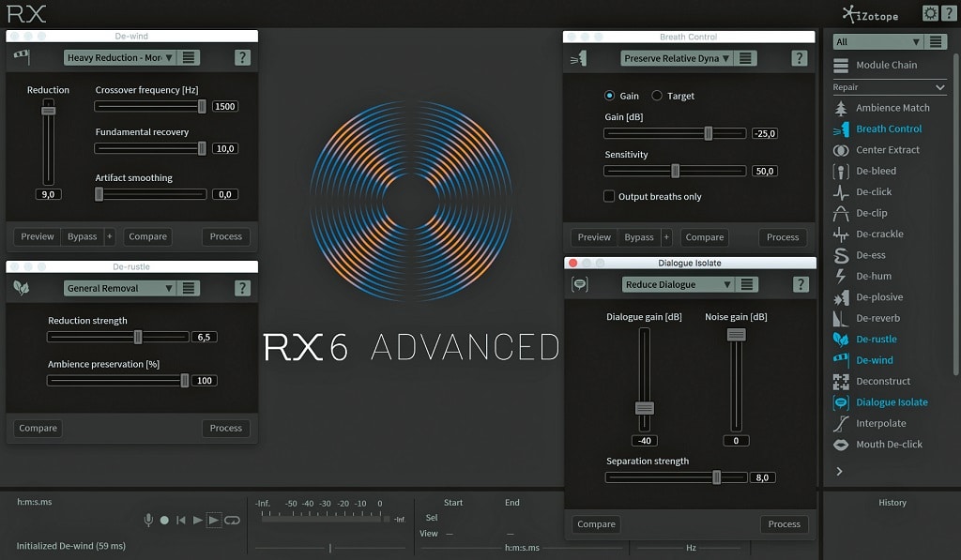
Task: Open Dialogue Isolate module icon in list
Action: (x=841, y=402)
